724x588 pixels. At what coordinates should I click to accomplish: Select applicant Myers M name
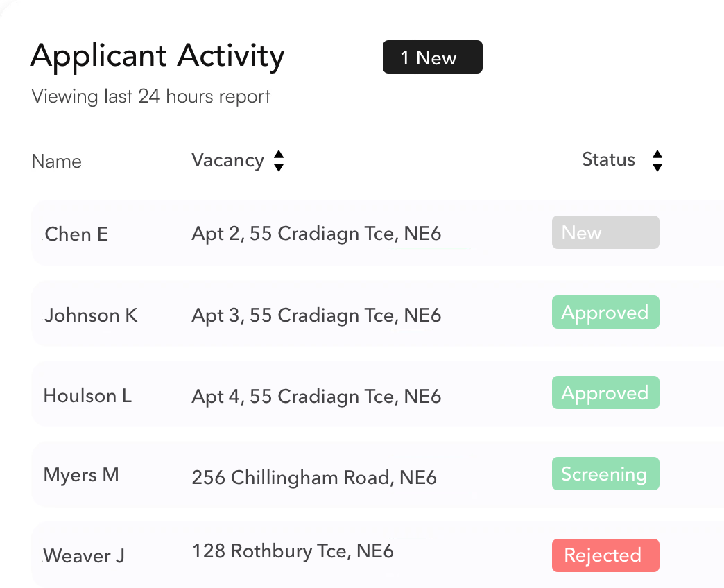pos(81,476)
